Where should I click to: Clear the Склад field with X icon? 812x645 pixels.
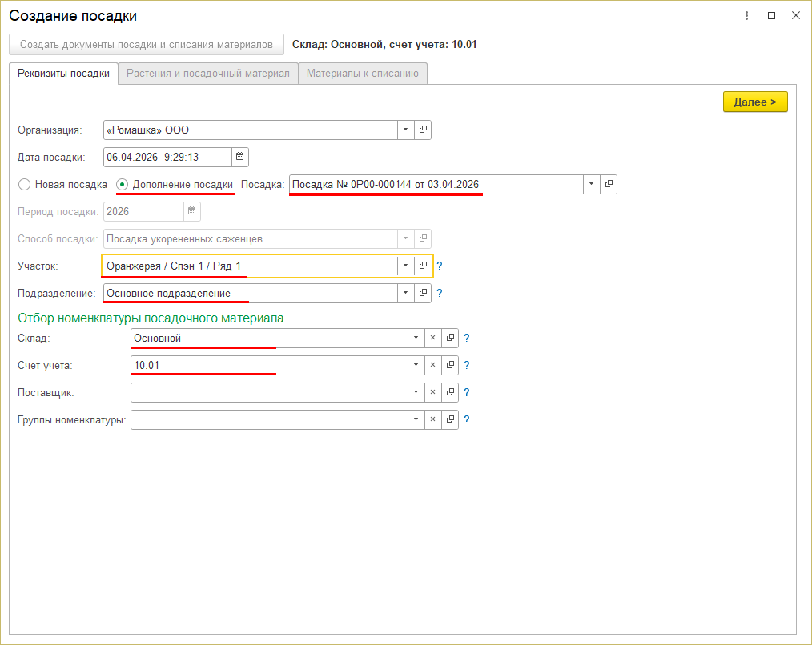tap(432, 338)
